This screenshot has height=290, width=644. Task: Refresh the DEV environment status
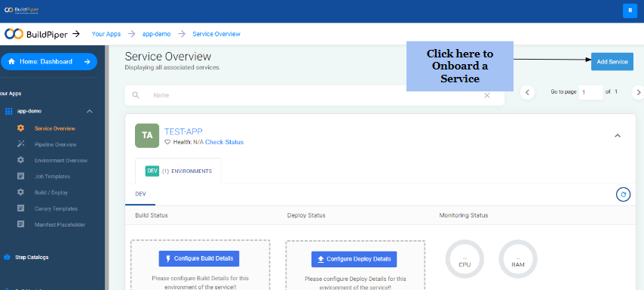coord(624,195)
